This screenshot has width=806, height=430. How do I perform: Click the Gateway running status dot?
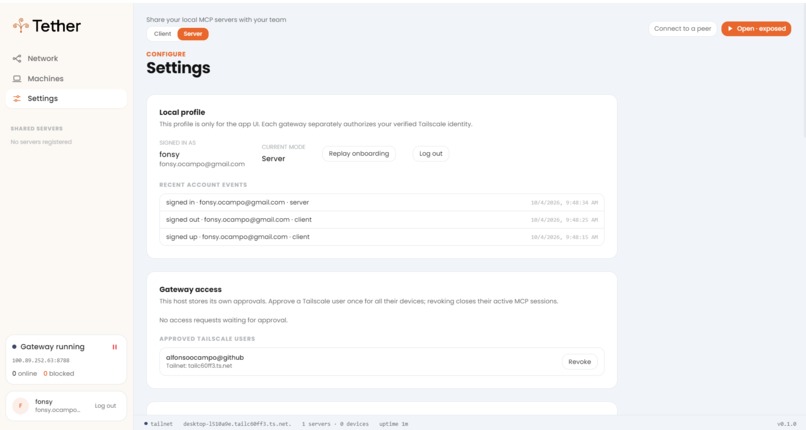tap(14, 347)
